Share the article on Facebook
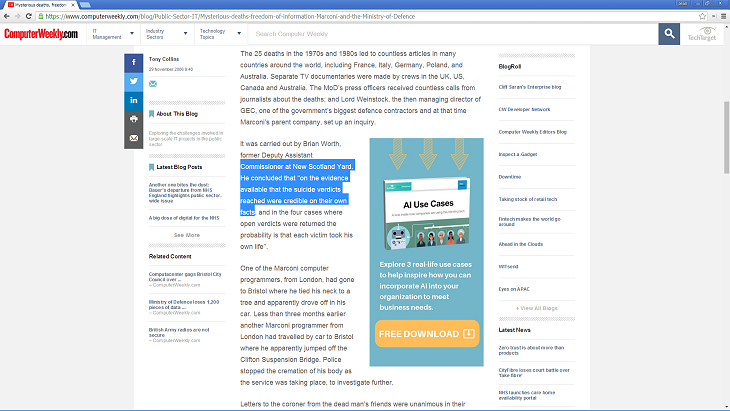This screenshot has width=730, height=411. point(134,63)
